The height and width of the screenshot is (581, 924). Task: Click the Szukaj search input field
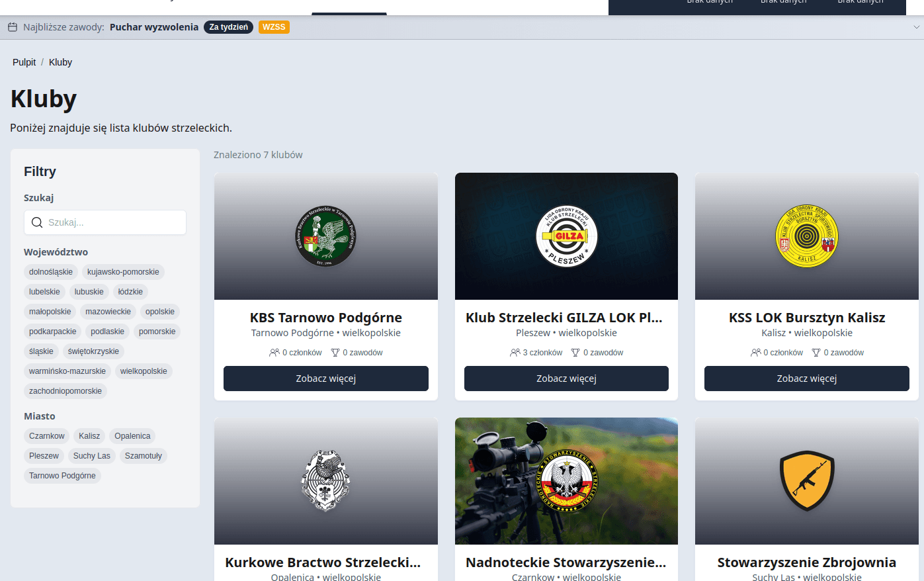tap(114, 222)
